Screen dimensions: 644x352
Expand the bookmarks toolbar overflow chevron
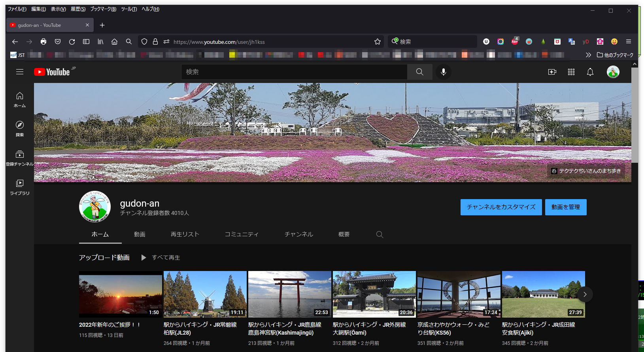[x=588, y=55]
